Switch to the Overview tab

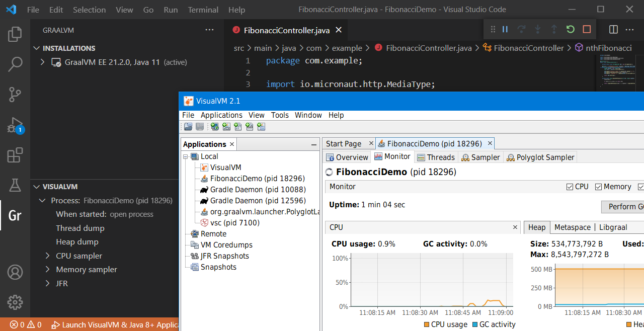tap(347, 157)
